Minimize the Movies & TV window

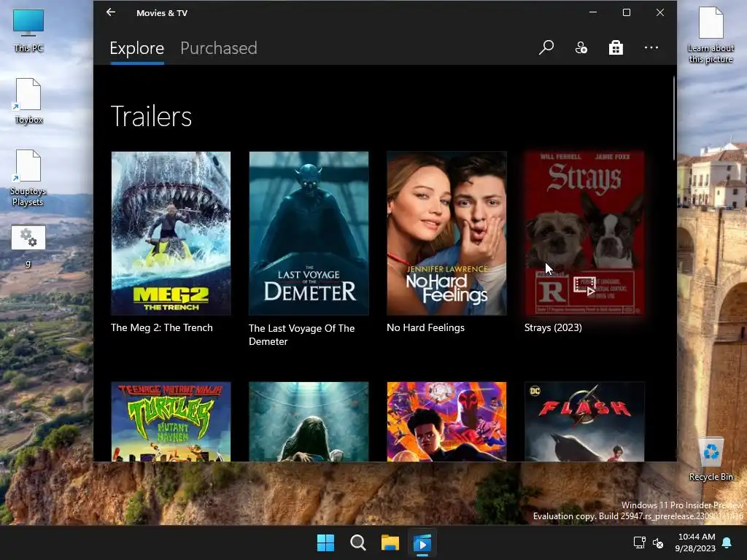[593, 12]
